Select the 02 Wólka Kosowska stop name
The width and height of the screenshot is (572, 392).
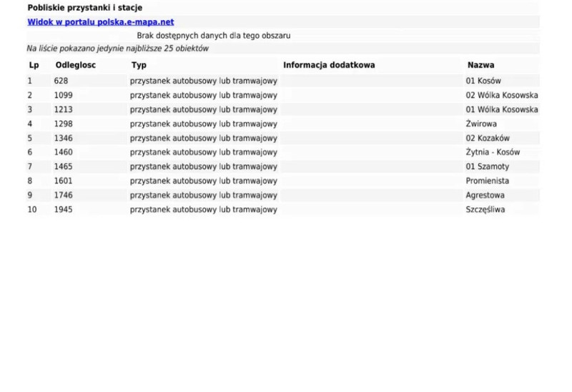coord(501,95)
